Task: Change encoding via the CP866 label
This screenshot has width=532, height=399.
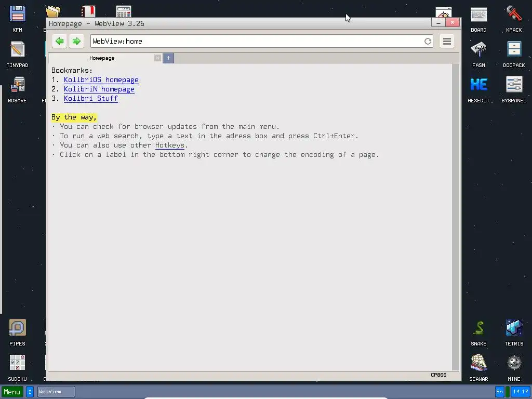Action: (438, 375)
